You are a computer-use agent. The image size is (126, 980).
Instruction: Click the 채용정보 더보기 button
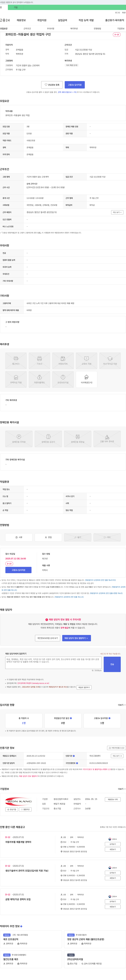tap(113, 799)
